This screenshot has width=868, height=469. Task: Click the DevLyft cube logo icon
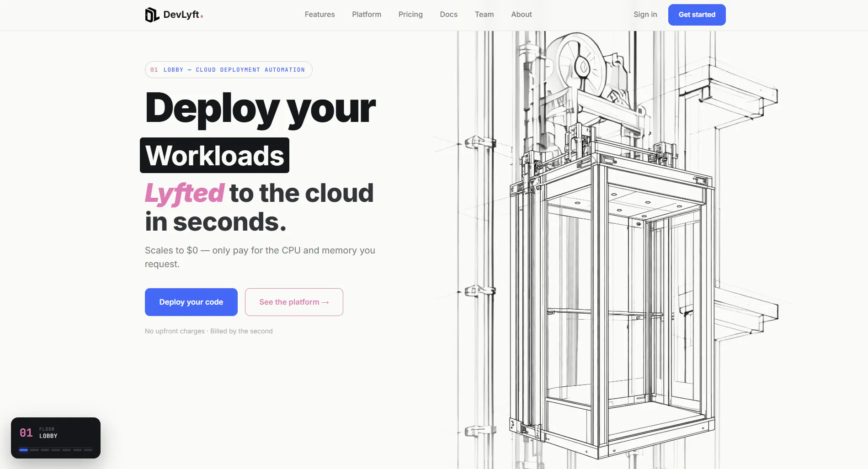pyautogui.click(x=152, y=15)
